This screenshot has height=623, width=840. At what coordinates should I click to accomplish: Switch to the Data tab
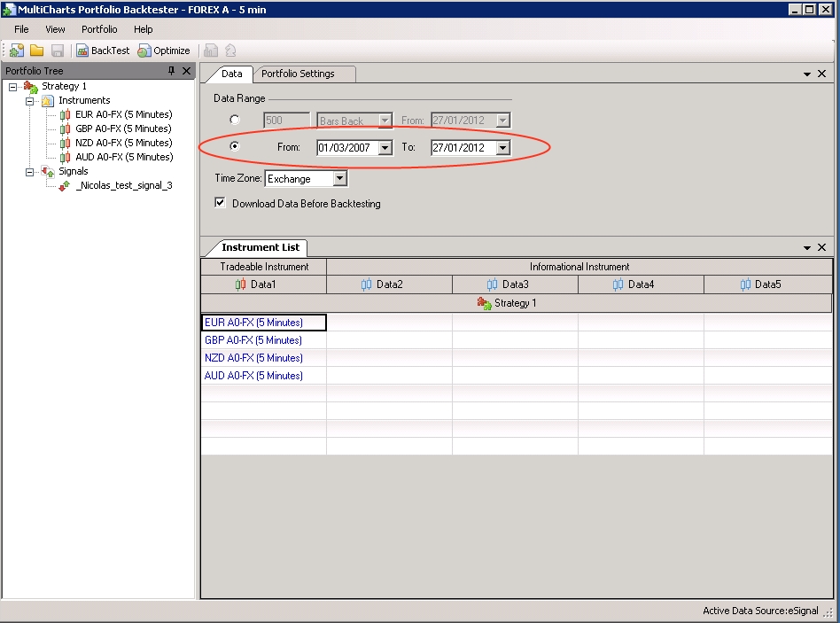pyautogui.click(x=231, y=74)
